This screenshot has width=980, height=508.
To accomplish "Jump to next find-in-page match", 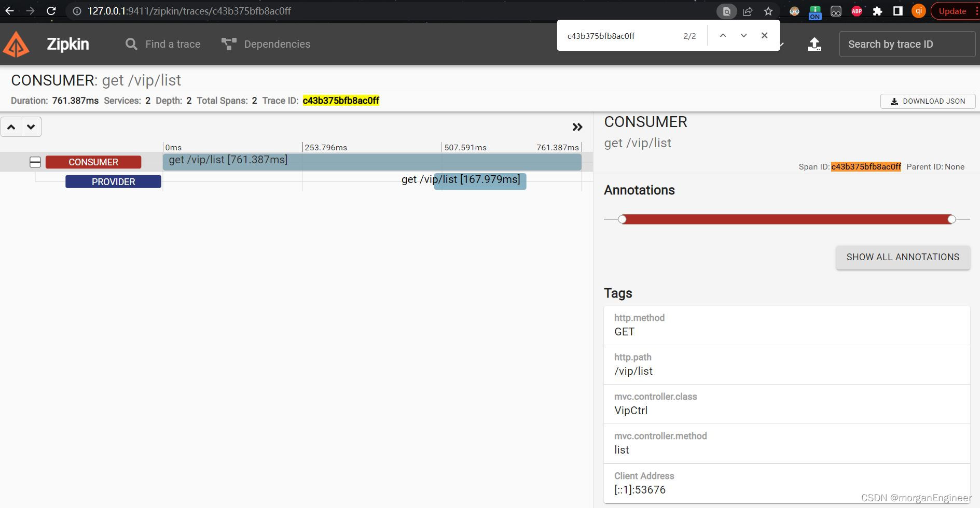I will click(x=743, y=35).
